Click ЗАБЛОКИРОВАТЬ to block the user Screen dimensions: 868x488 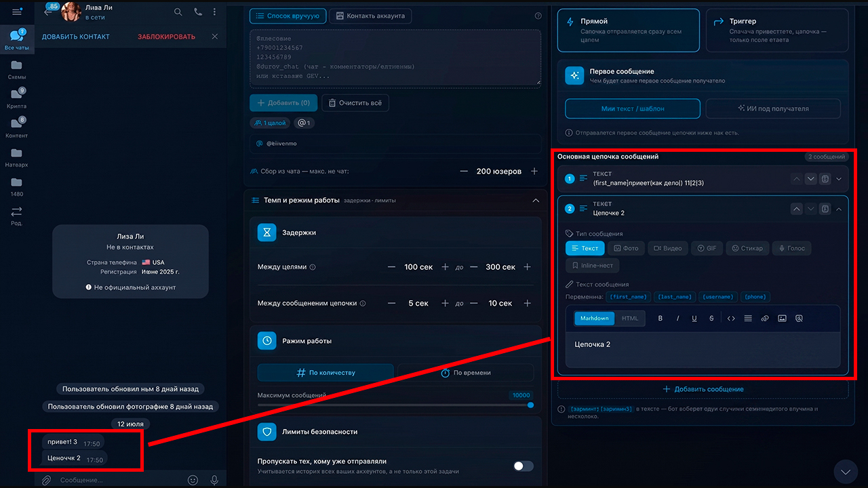(166, 37)
